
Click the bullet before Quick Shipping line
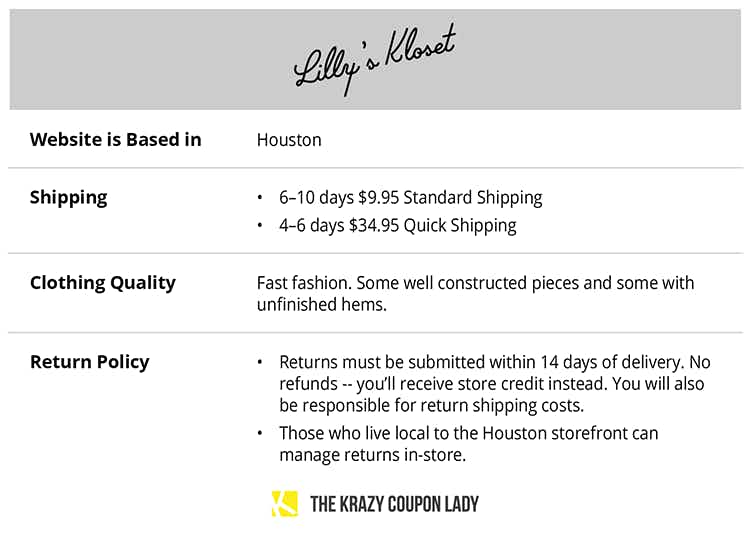pyautogui.click(x=261, y=226)
